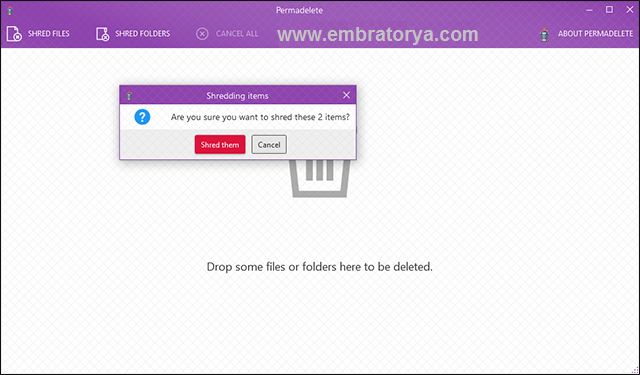Confirm with the red Shred them button
640x375 pixels.
tap(220, 144)
